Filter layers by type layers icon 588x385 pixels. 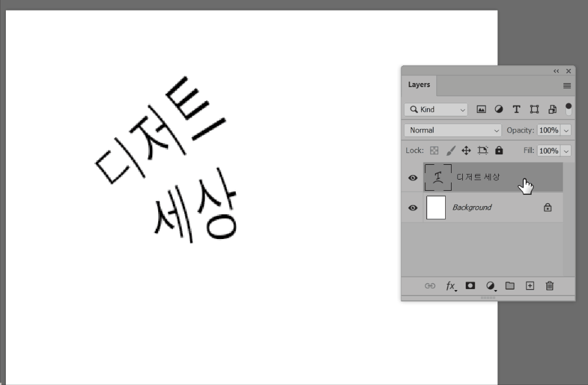(516, 109)
